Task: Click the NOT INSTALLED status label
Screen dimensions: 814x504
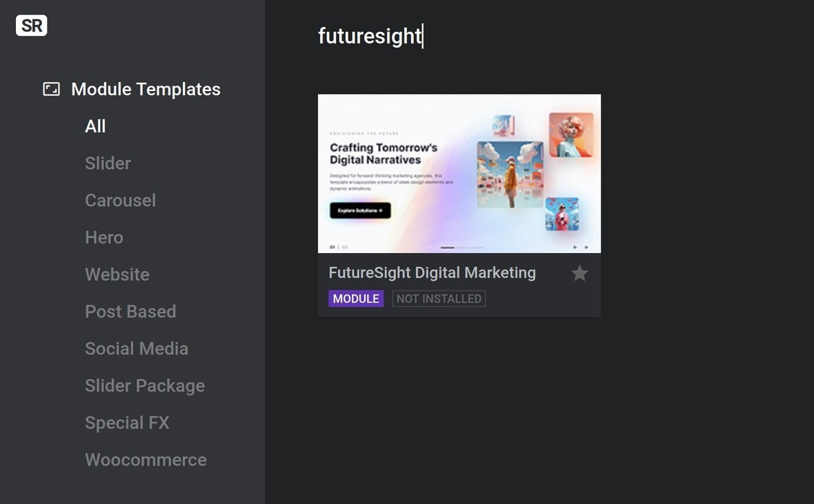Action: pyautogui.click(x=439, y=299)
